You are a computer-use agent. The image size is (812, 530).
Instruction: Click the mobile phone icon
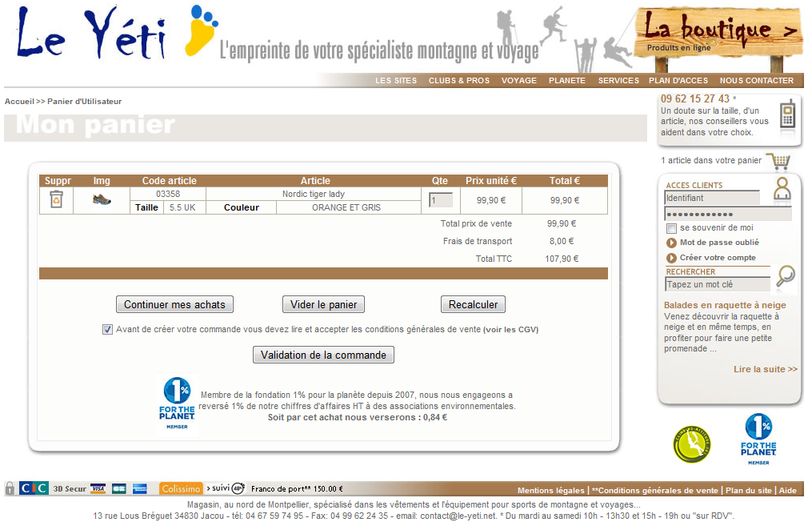pyautogui.click(x=787, y=114)
